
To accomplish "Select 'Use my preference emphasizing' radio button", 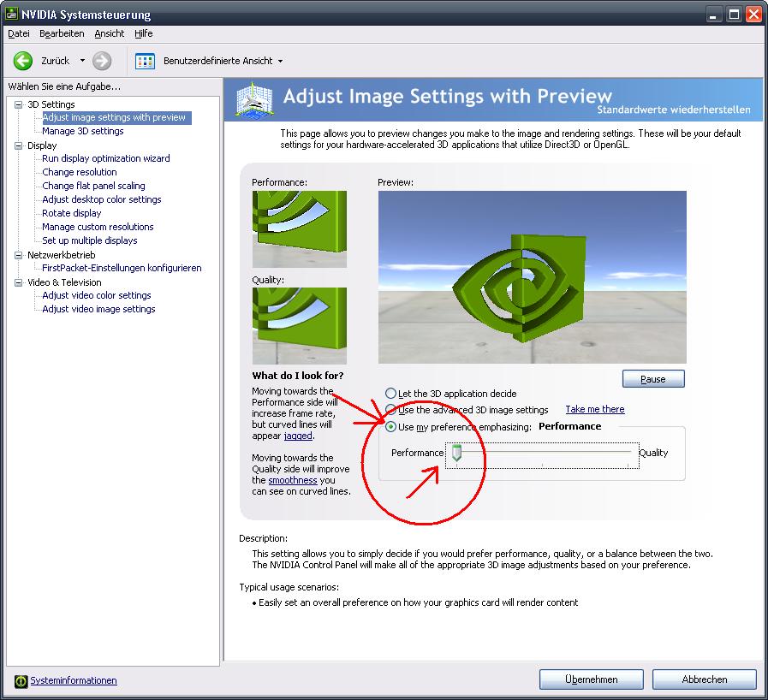I will (x=390, y=426).
